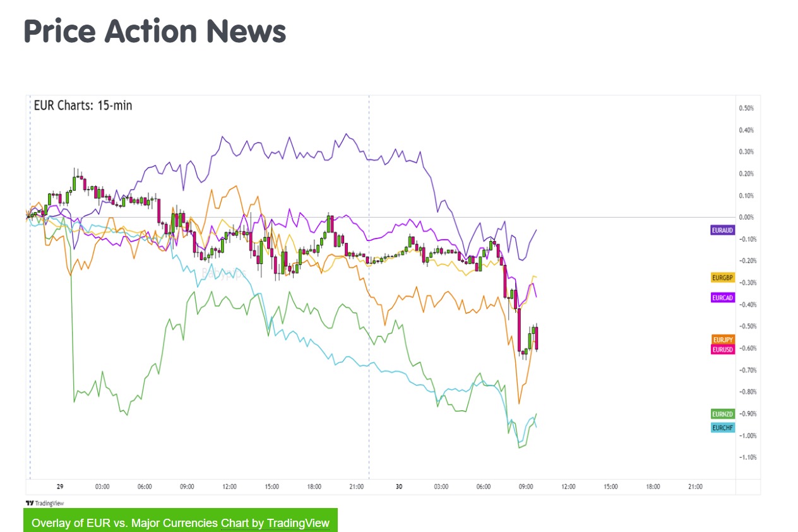Click the 21:00 label at right end of axis

tap(695, 487)
